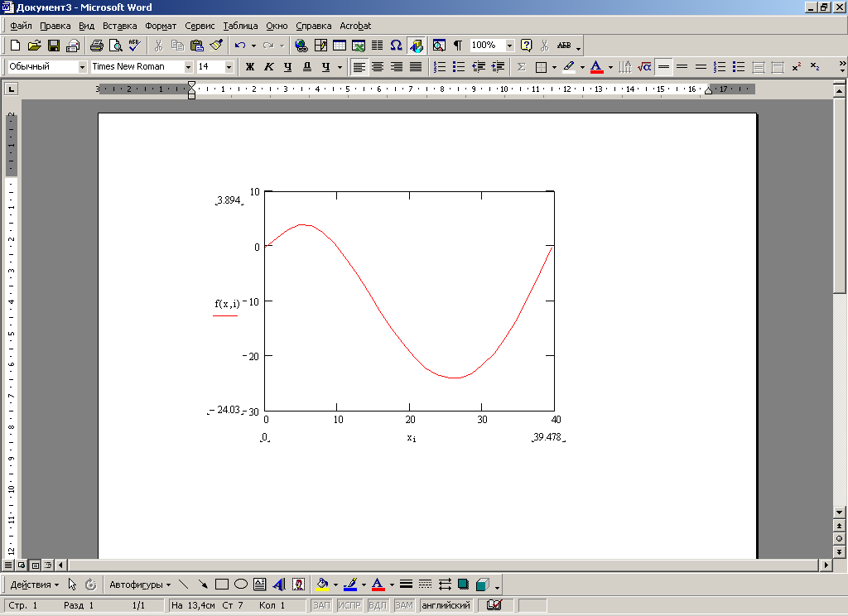
Task: Open the Правка menu
Action: 55,26
